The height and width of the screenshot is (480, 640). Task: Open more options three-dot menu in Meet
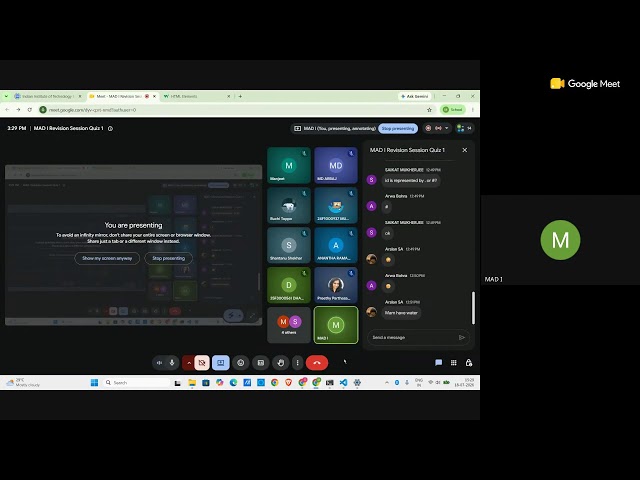point(298,362)
